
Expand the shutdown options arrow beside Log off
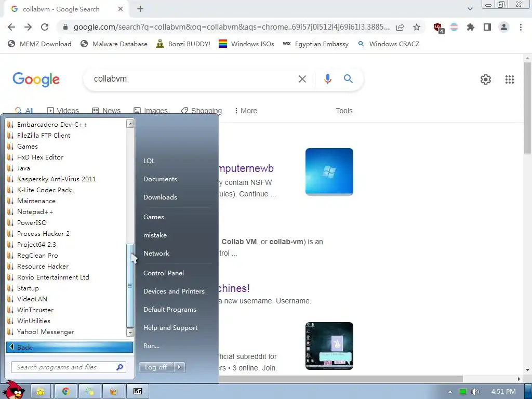point(179,367)
